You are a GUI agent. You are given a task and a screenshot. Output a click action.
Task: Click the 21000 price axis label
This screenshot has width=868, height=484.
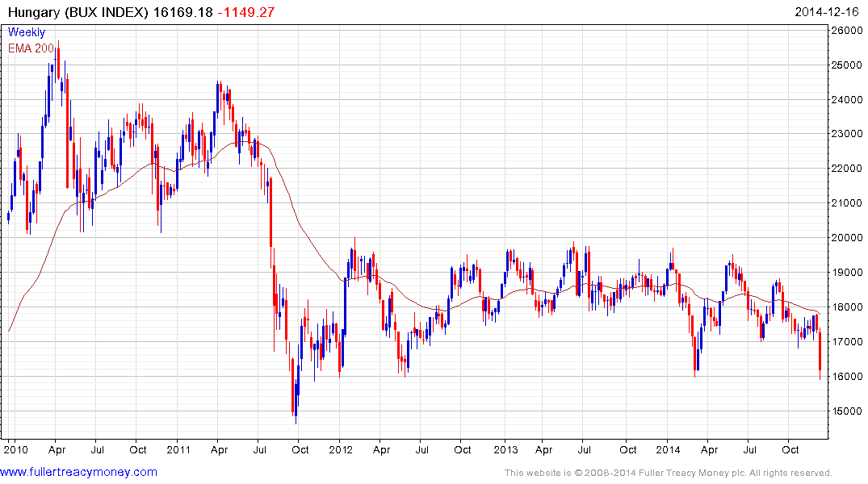tap(846, 203)
